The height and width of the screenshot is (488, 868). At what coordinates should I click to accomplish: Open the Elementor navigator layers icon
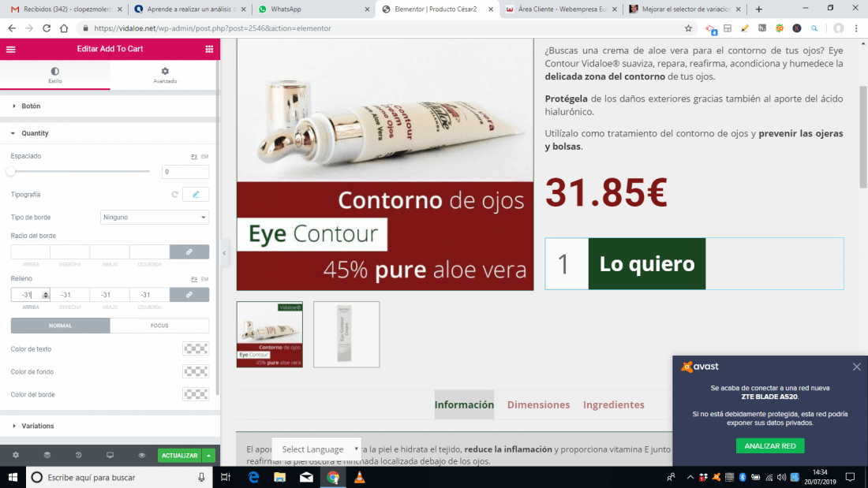point(47,456)
